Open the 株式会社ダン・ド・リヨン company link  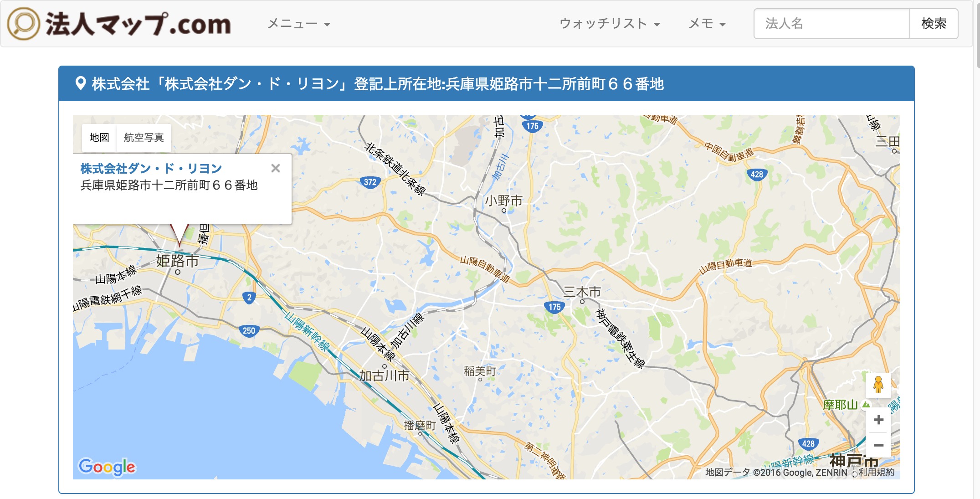pyautogui.click(x=151, y=169)
